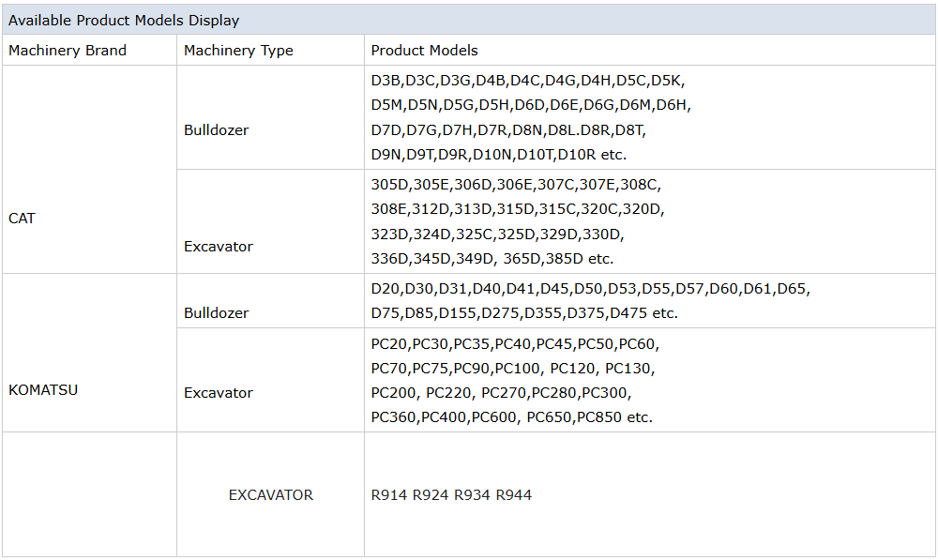
Task: Select the model line starting with D75
Action: 523,313
